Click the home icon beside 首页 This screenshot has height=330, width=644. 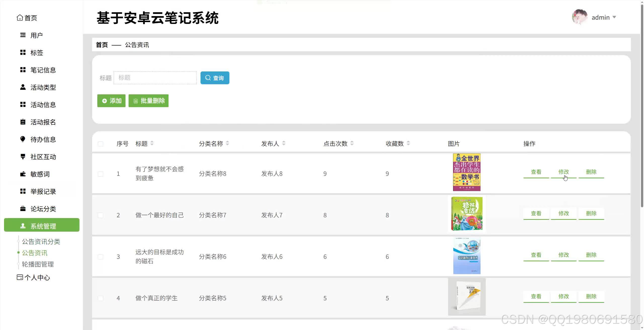tap(20, 18)
